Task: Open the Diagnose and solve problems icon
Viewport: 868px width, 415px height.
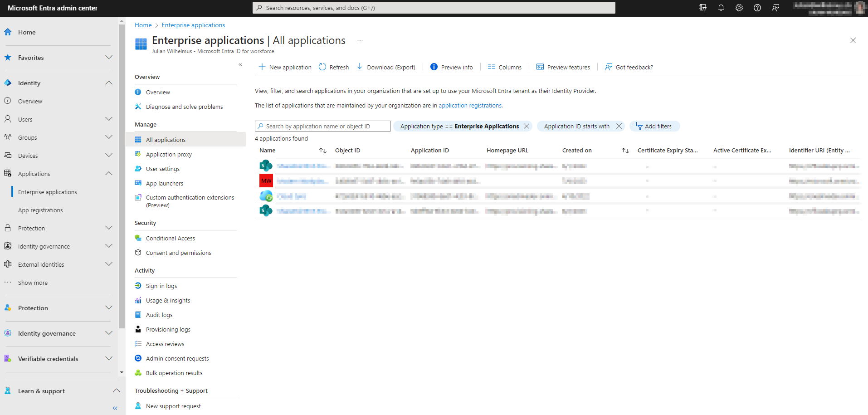Action: 138,107
